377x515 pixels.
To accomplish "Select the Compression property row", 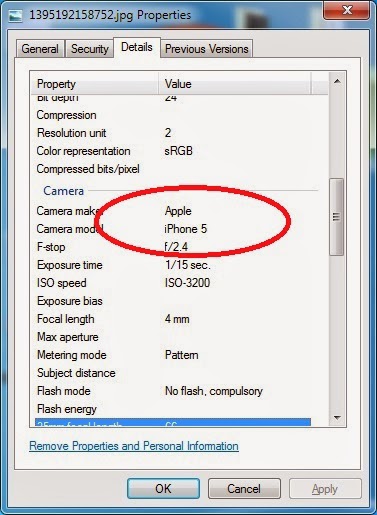I will [x=173, y=115].
